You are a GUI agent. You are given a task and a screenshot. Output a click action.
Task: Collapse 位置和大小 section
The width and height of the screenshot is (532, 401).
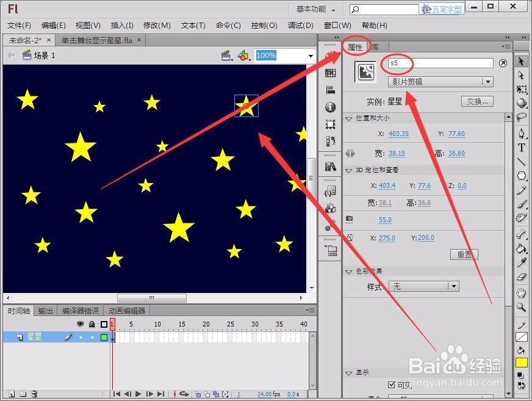click(x=348, y=118)
